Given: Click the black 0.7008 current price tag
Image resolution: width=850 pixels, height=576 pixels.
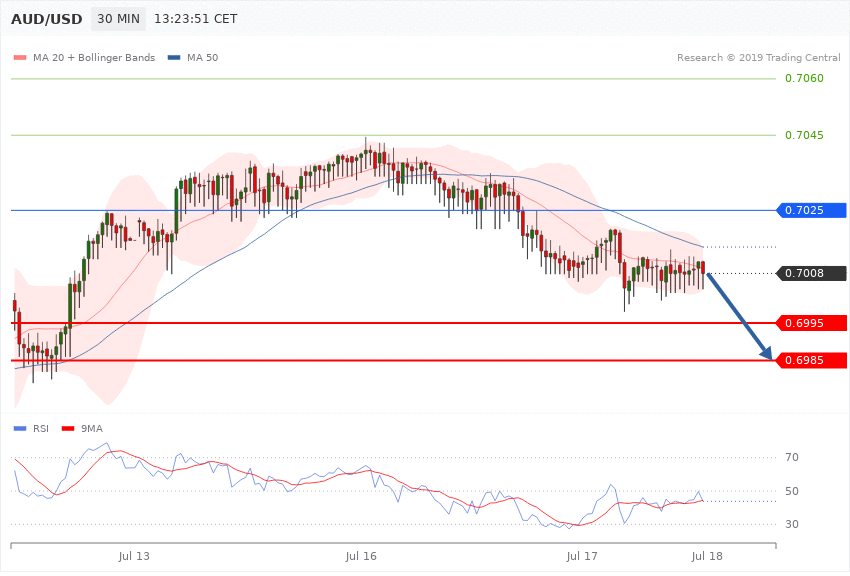Looking at the screenshot, I should 812,273.
